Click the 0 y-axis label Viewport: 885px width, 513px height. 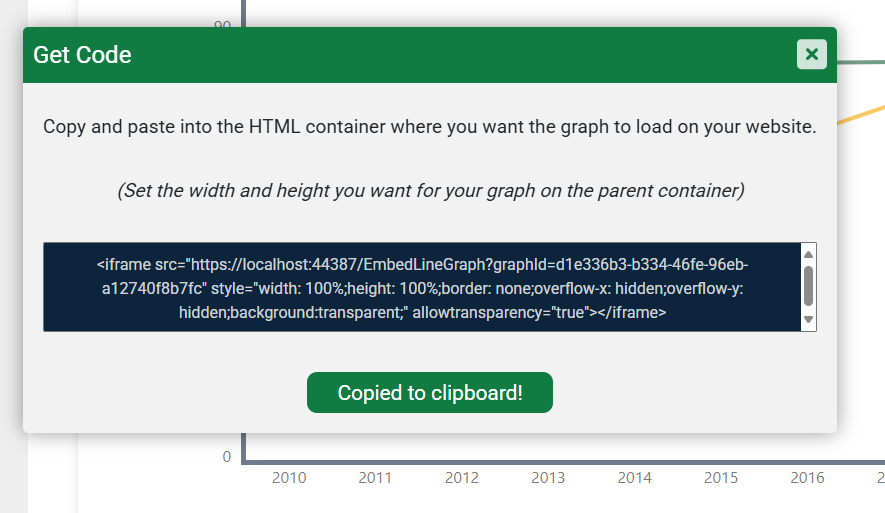[226, 457]
